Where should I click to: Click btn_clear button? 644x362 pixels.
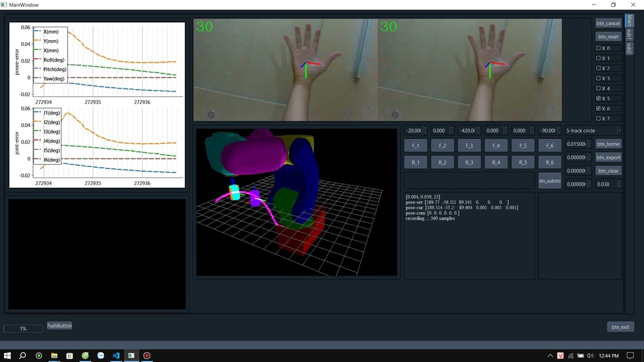click(x=608, y=171)
